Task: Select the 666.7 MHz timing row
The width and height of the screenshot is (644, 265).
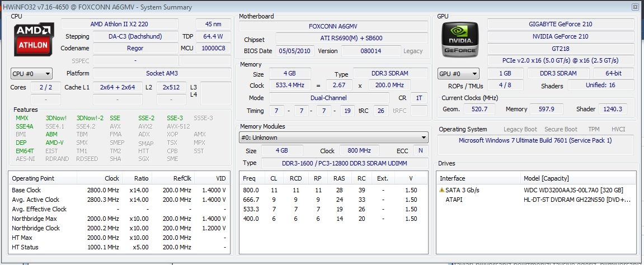Action: [x=333, y=200]
